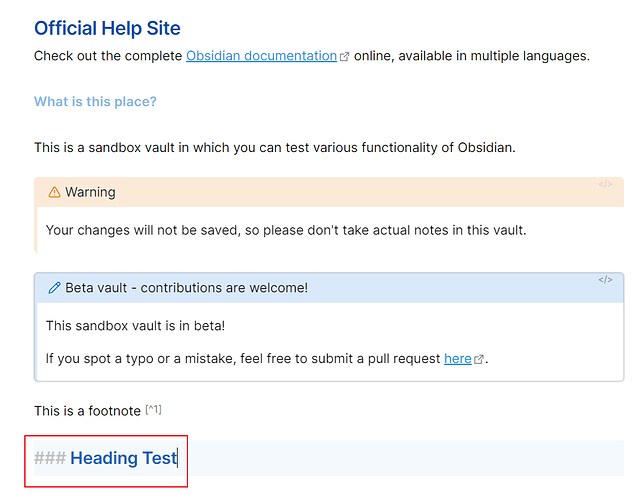638x500 pixels.
Task: Click the 'Beta vault - contributions are welcome!' title
Action: click(186, 288)
